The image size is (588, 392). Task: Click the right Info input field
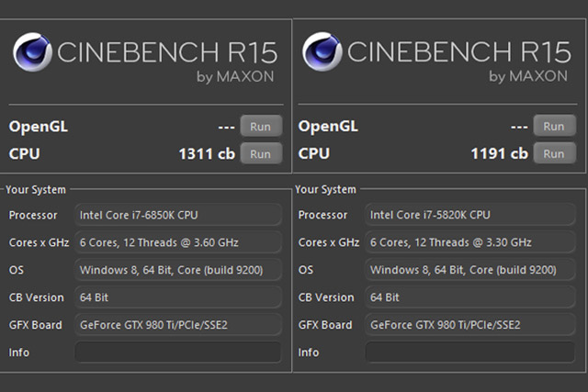click(x=469, y=353)
